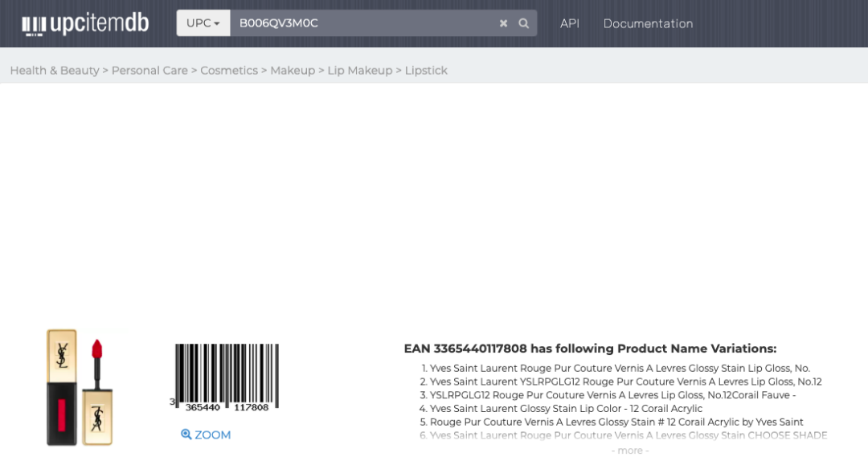This screenshot has height=461, width=868.
Task: Click the first product name variation
Action: pyautogui.click(x=619, y=368)
